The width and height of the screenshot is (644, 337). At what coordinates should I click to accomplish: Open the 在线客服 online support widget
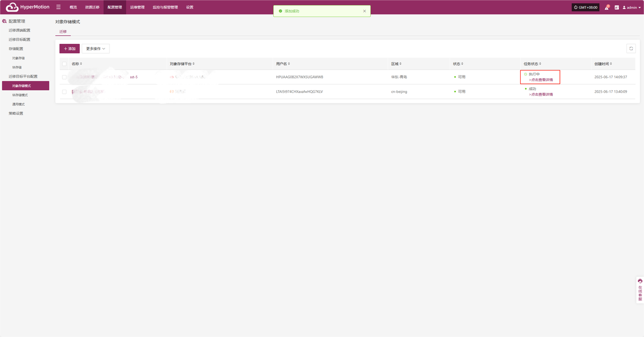point(640,290)
